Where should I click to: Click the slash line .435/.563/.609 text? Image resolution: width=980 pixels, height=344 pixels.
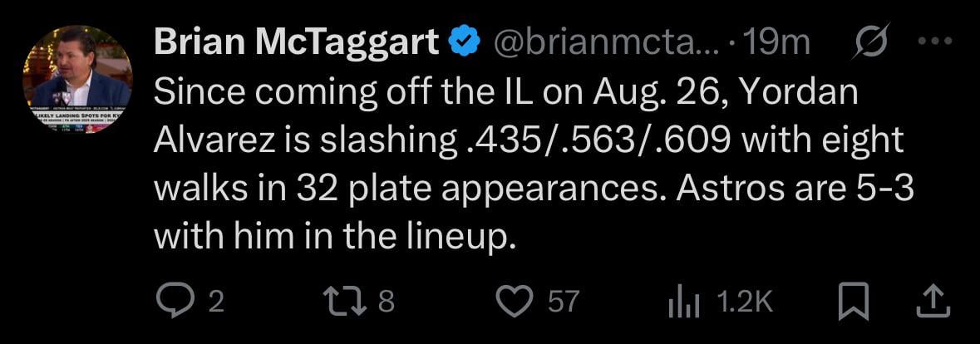(x=596, y=140)
